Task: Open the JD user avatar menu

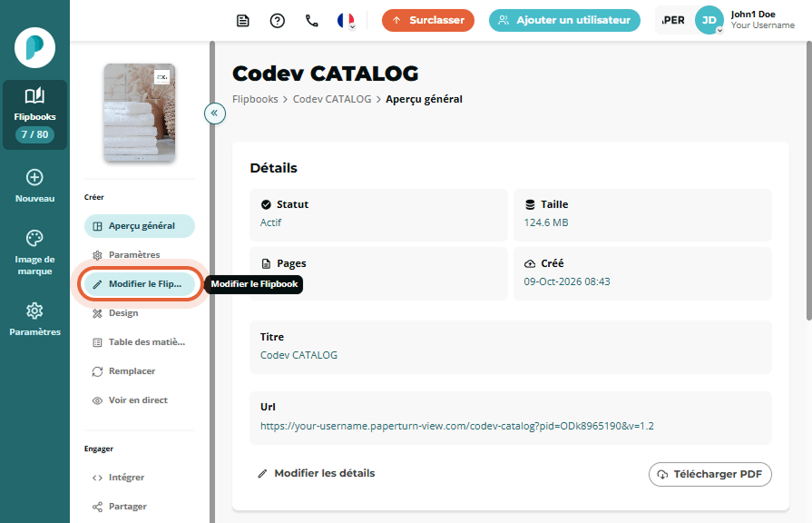Action: (x=709, y=20)
